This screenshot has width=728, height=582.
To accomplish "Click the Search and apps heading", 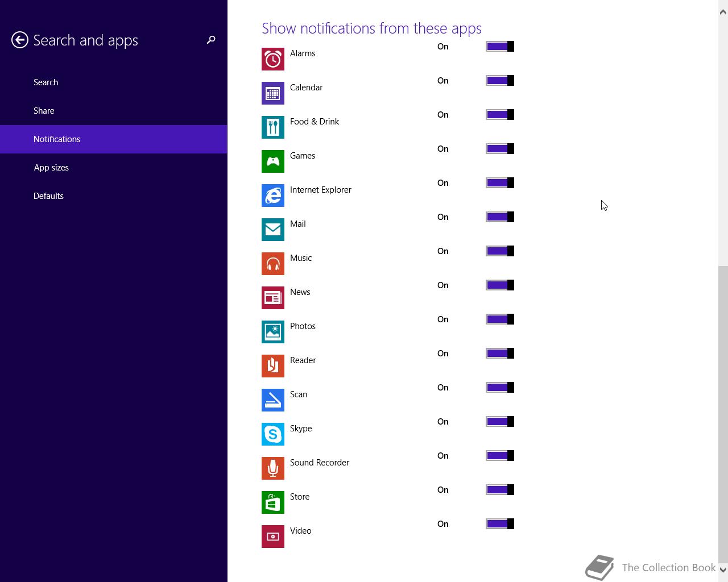I will click(86, 40).
